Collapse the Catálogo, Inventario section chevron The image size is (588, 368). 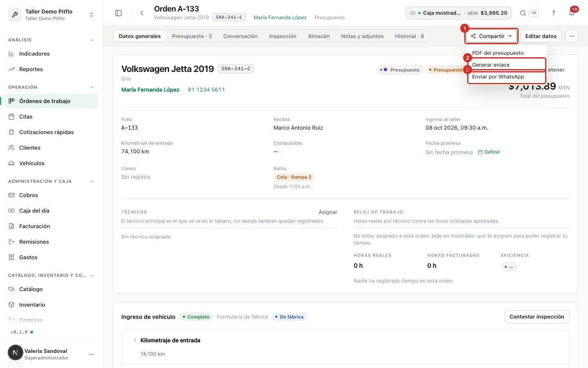tap(92, 276)
